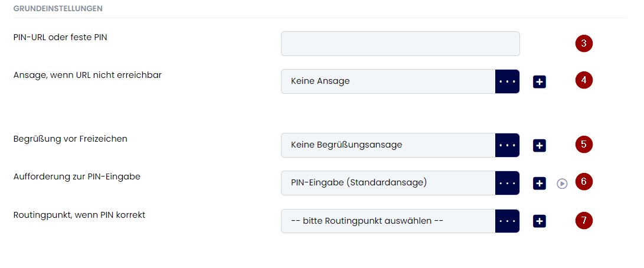This screenshot has width=644, height=268.
Task: Click the red marker number 6
Action: (x=584, y=181)
